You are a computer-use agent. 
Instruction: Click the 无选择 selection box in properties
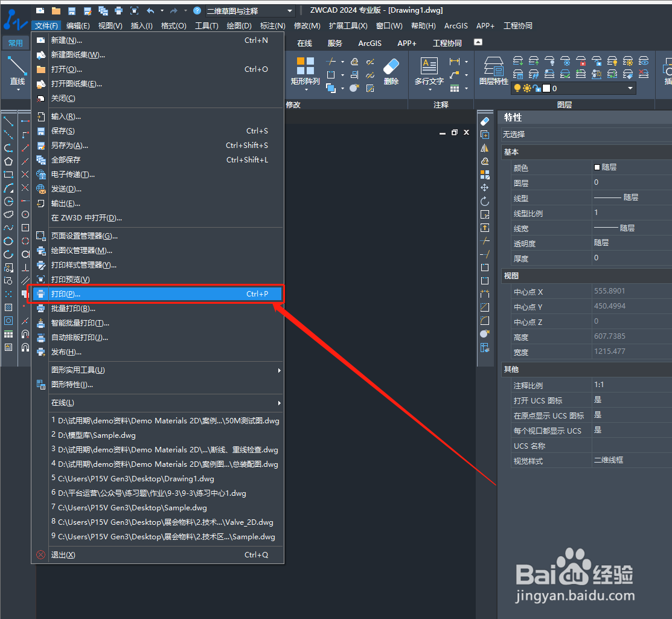586,135
